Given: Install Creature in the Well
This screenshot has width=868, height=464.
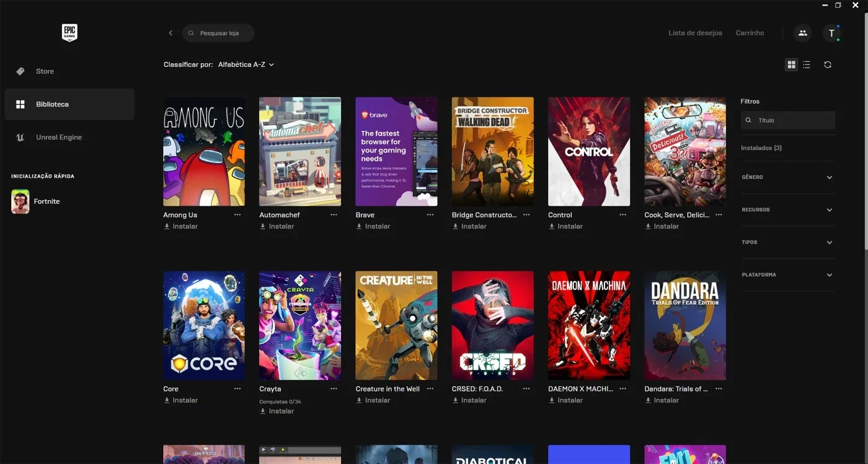Looking at the screenshot, I should click(373, 400).
